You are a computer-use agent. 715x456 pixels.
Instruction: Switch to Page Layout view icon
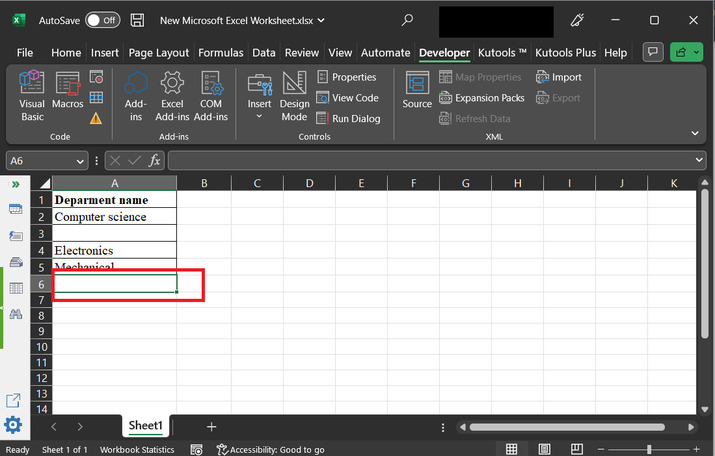tap(544, 449)
